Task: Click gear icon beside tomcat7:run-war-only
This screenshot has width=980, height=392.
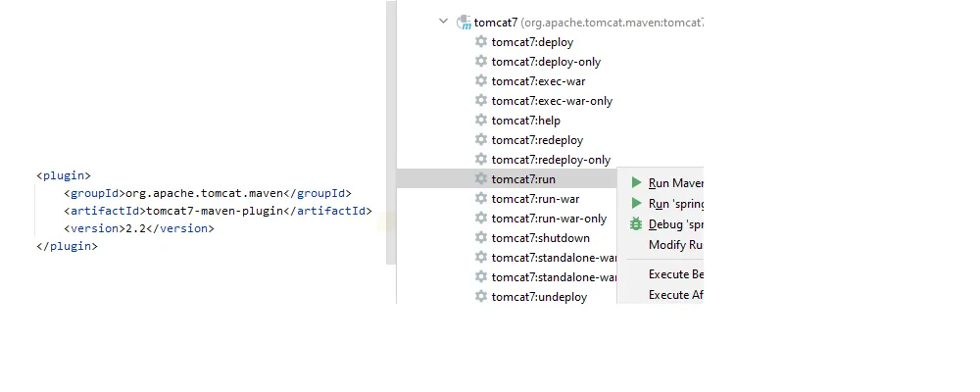Action: (x=480, y=218)
